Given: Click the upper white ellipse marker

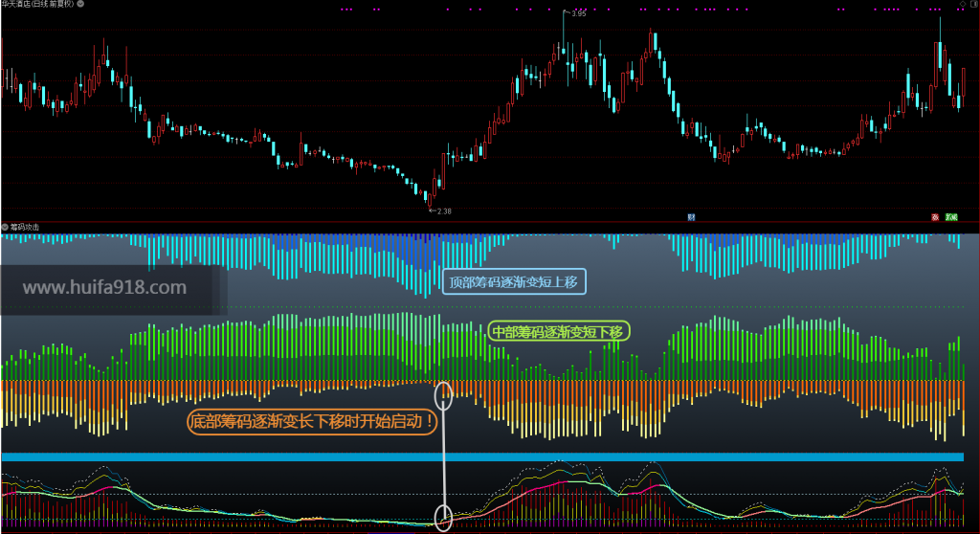Looking at the screenshot, I should click(443, 396).
